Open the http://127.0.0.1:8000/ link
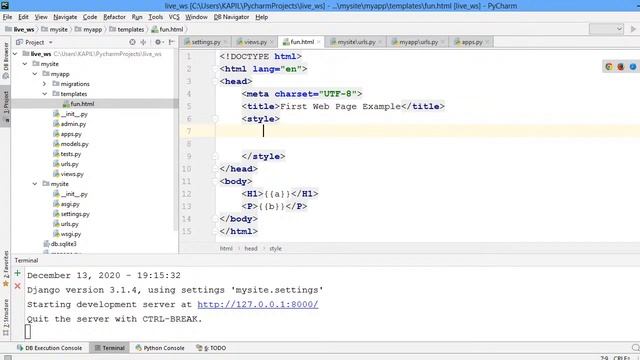640x360 pixels. [x=258, y=304]
